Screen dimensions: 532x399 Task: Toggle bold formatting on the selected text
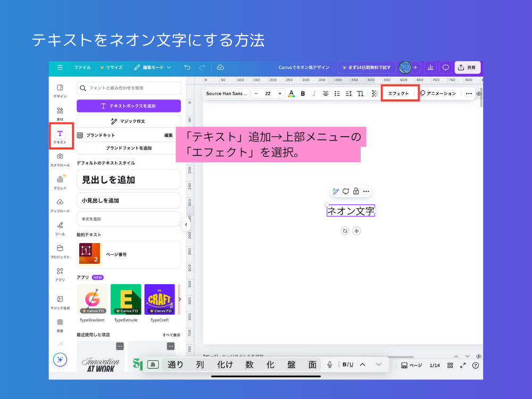303,94
